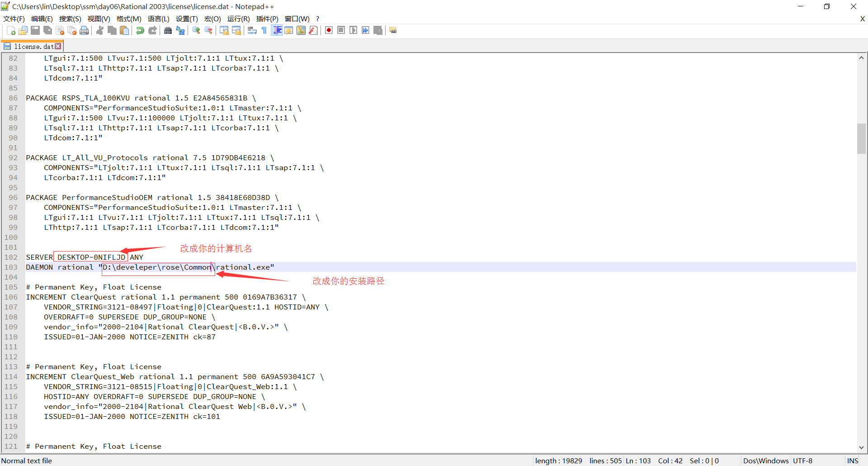The height and width of the screenshot is (466, 868).
Task: Open Find dialog via binoculars icon
Action: (168, 30)
